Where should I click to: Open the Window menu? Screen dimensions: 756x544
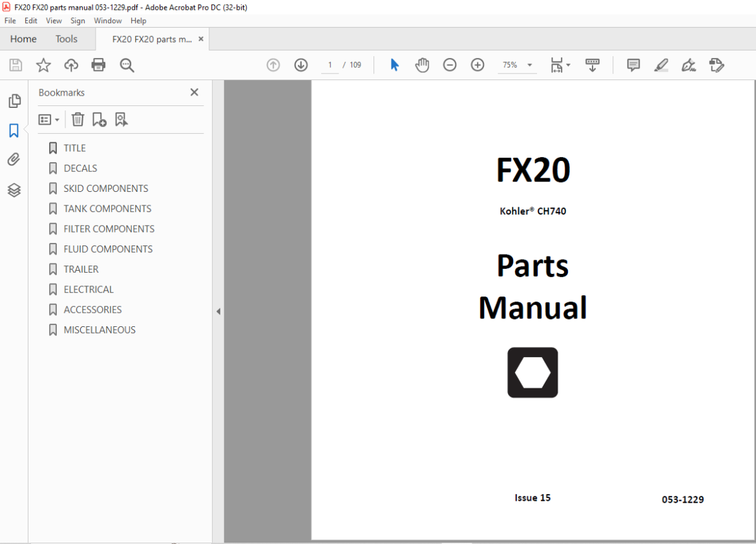pyautogui.click(x=107, y=21)
